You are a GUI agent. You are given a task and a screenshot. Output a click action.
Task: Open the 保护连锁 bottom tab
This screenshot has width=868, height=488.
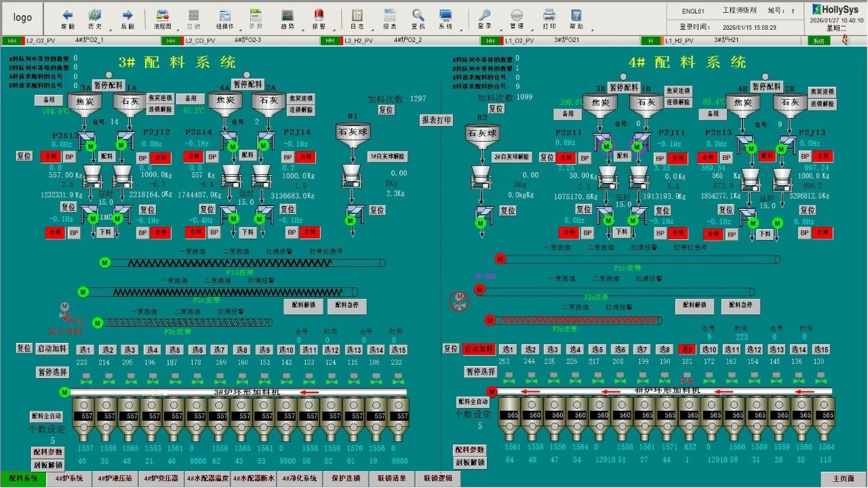click(346, 479)
